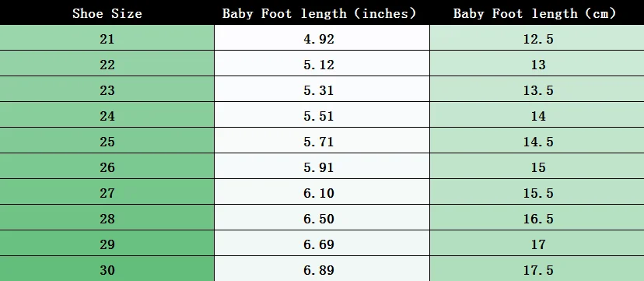Select the shoe size 26 cell
Viewport: 644px width, 281px height.
pos(107,166)
